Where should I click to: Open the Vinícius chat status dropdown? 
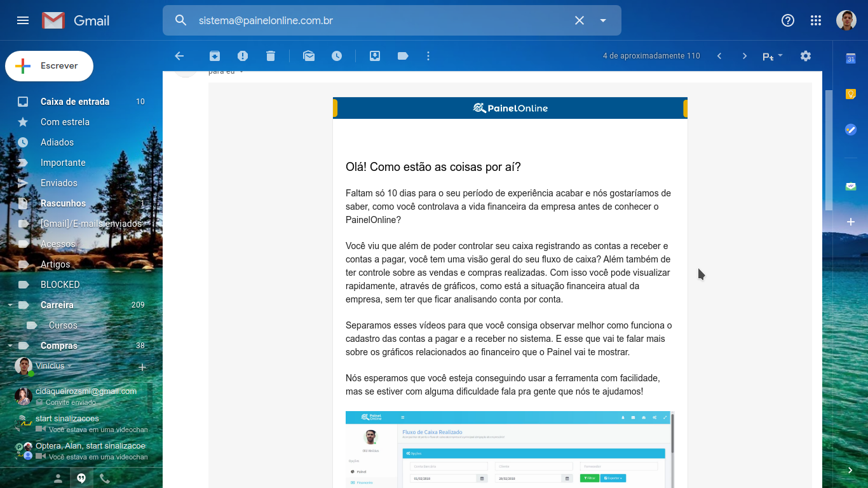[x=54, y=366]
